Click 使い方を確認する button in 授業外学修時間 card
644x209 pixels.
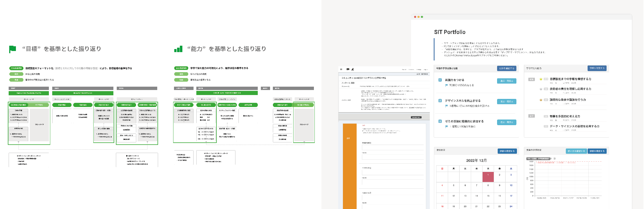(x=576, y=151)
